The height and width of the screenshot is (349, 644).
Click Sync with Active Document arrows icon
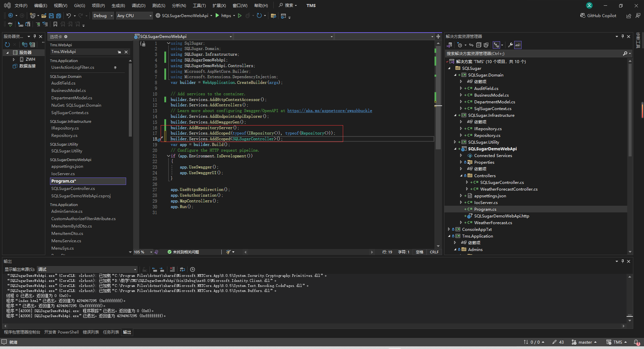tap(471, 45)
